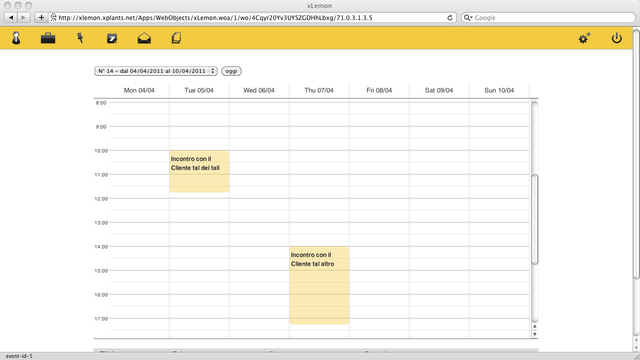The height and width of the screenshot is (360, 640).
Task: Click the URL address field
Action: (x=251, y=18)
